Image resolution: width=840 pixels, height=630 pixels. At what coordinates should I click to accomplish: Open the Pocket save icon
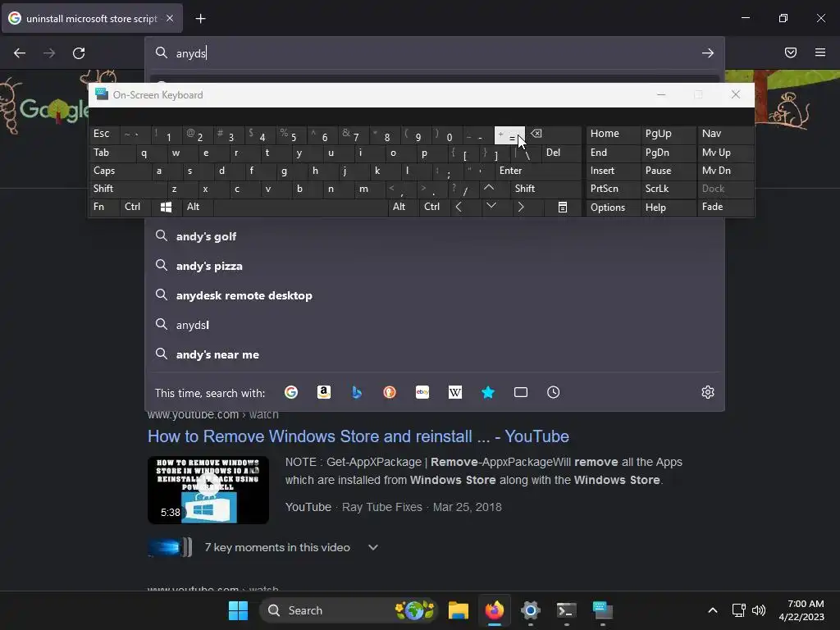[x=791, y=52]
